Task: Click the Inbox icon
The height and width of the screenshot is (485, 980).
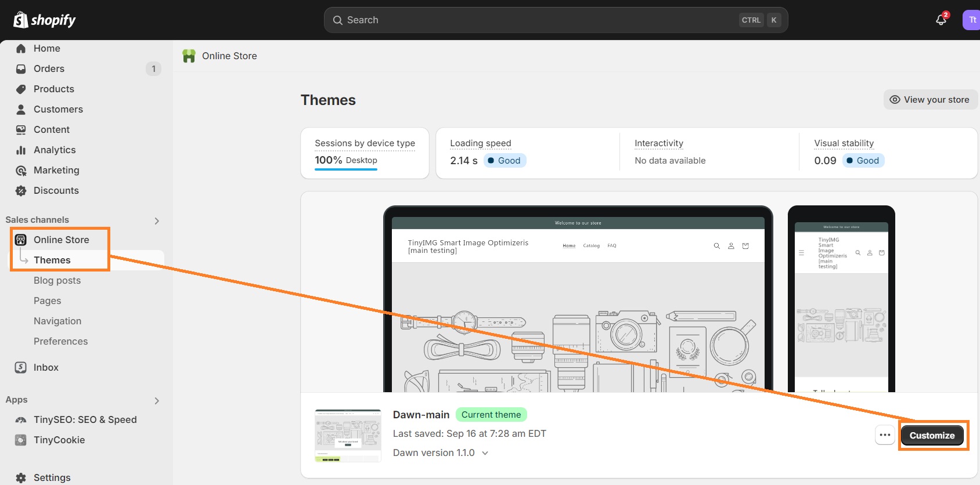Action: 21,367
